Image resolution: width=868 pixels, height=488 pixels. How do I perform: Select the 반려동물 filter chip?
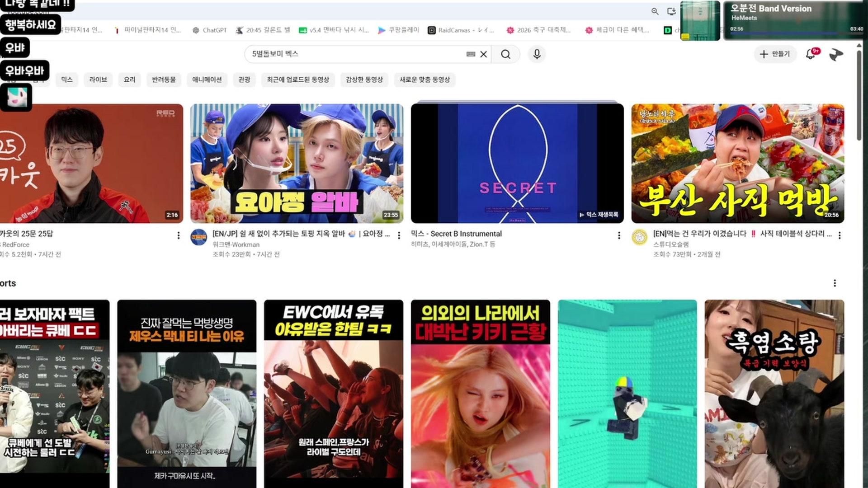164,80
